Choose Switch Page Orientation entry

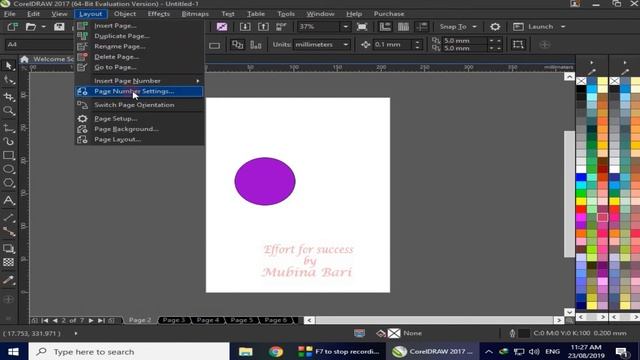(139, 105)
